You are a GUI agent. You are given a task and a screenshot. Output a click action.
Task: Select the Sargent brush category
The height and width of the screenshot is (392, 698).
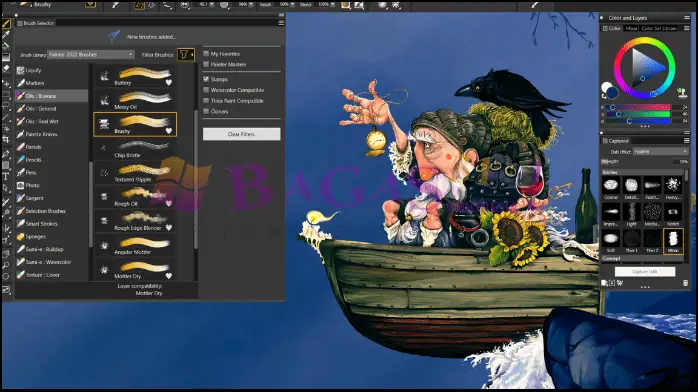[x=51, y=198]
